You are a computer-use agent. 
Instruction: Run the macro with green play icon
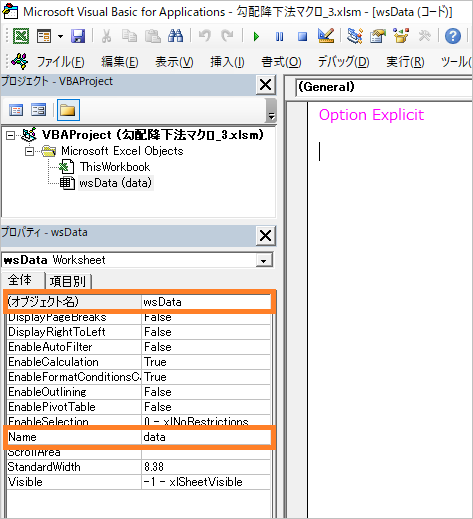256,36
